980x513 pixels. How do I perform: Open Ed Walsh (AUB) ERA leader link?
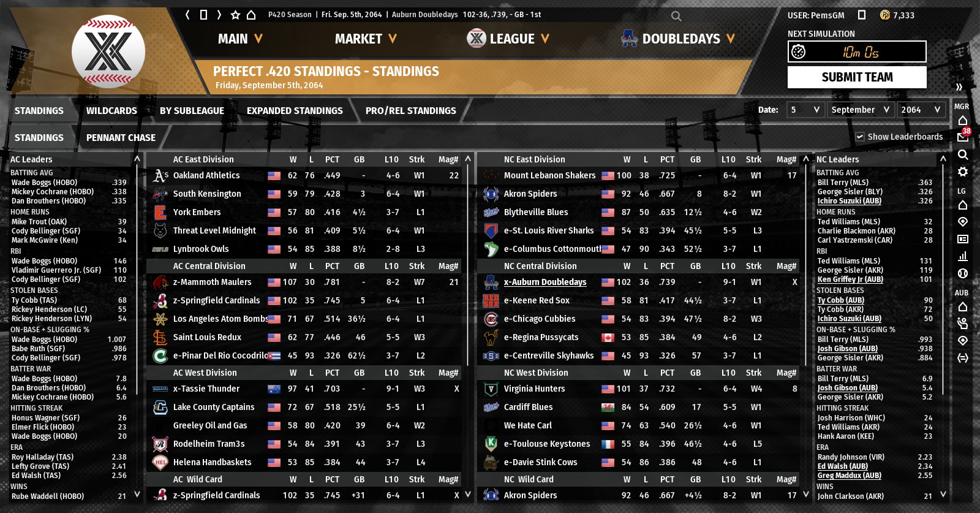843,466
